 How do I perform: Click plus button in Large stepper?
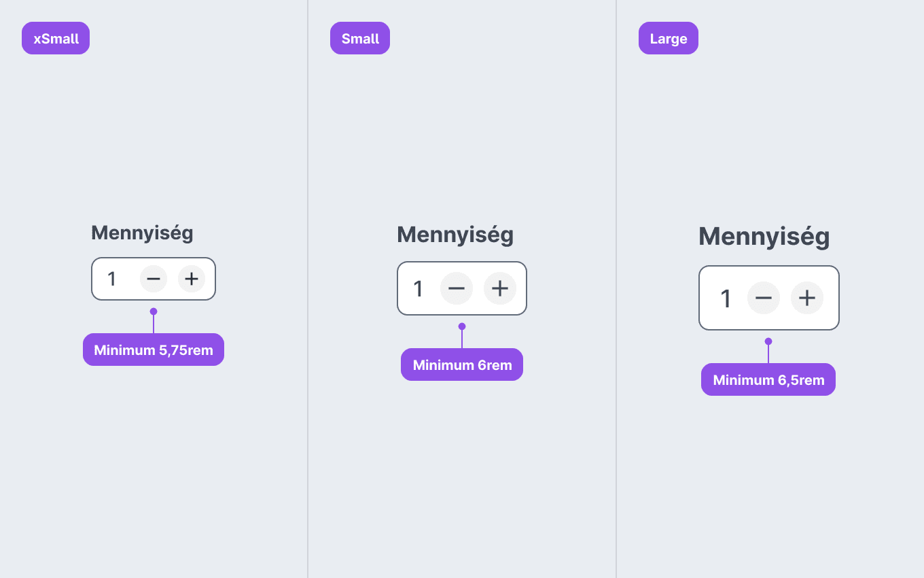807,298
